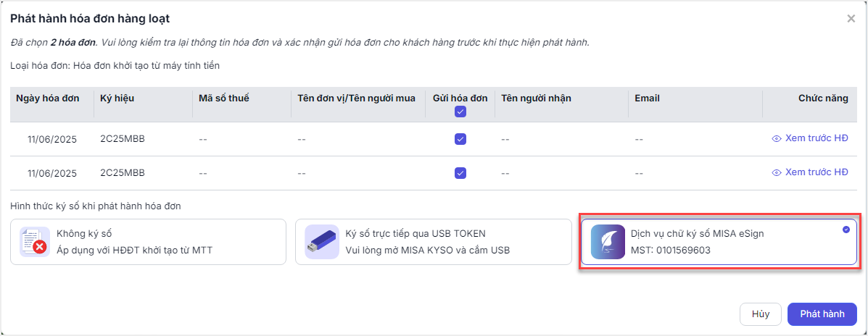Screen dimensions: 868x336
Task: Click the MISA eSign feather icon
Action: [608, 242]
